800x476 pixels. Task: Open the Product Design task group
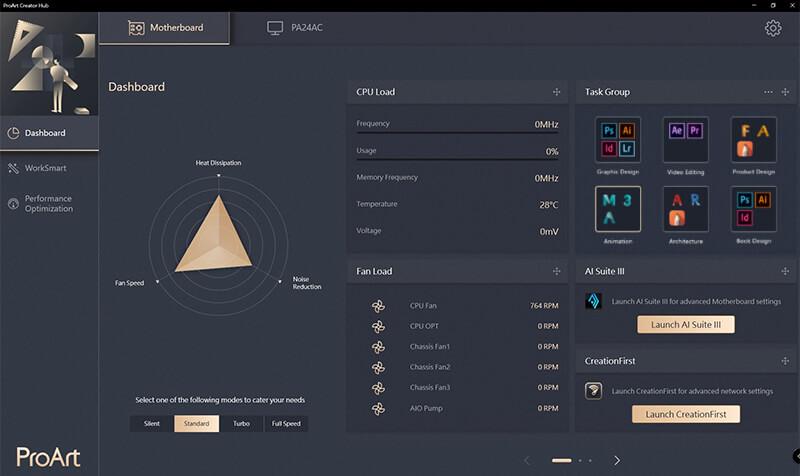tap(753, 140)
